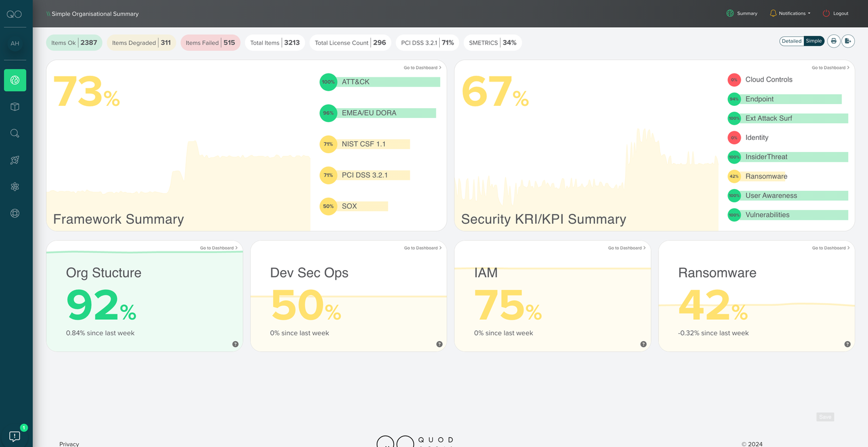Screen dimensions: 868x447
Task: Click the help question mark on IAM card
Action: click(643, 344)
